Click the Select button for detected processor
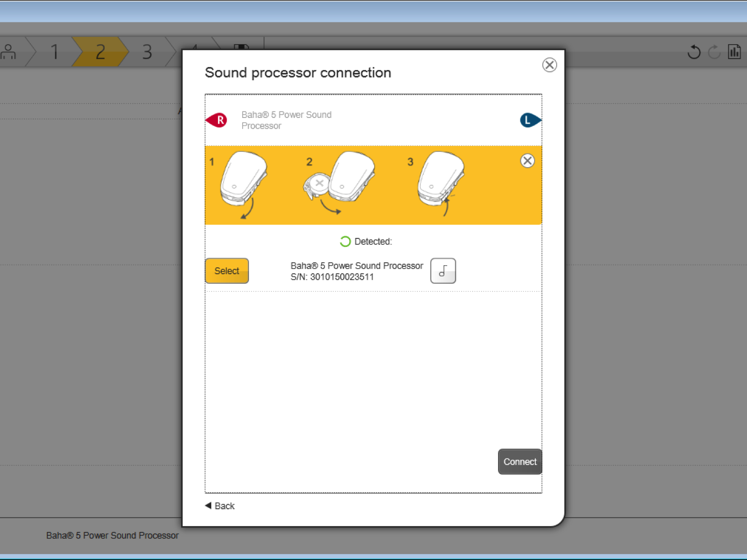The image size is (747, 560). point(227,271)
